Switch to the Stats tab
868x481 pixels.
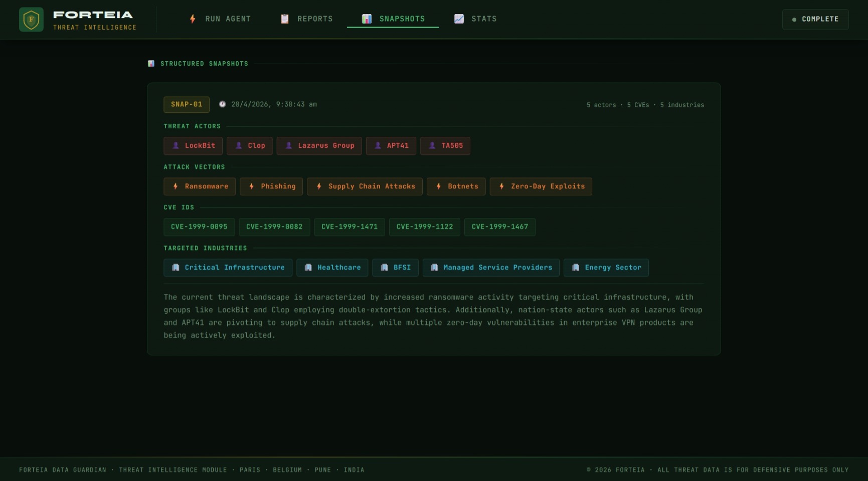[x=475, y=19]
